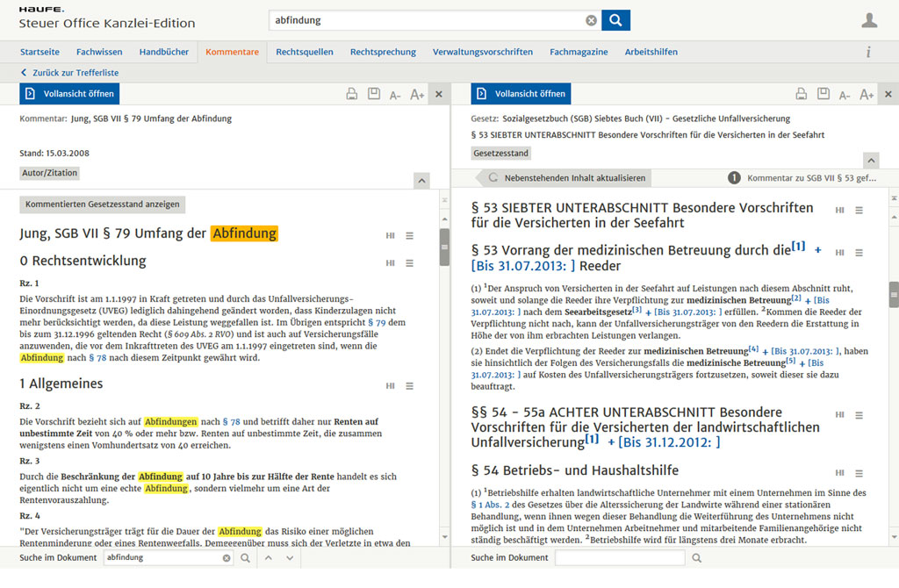Click HI icon beside § 53 SIEBTER UNTERABSCHNITT
The height and width of the screenshot is (588, 899).
(840, 211)
